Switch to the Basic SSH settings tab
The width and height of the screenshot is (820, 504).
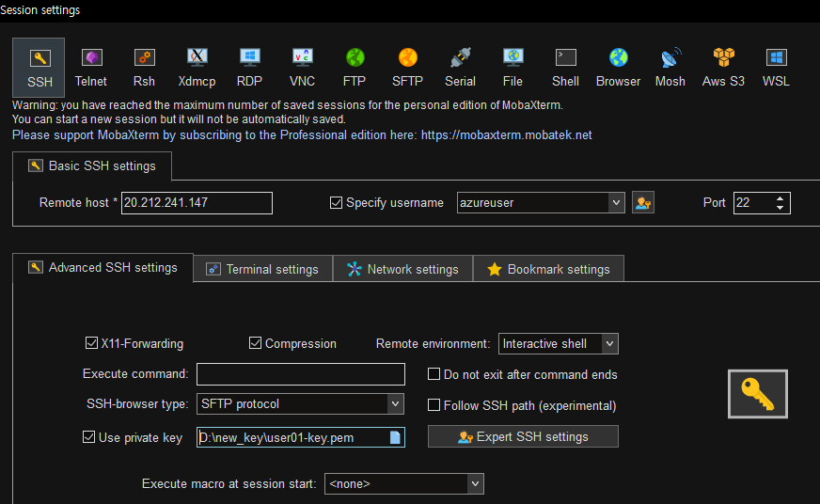click(x=92, y=166)
